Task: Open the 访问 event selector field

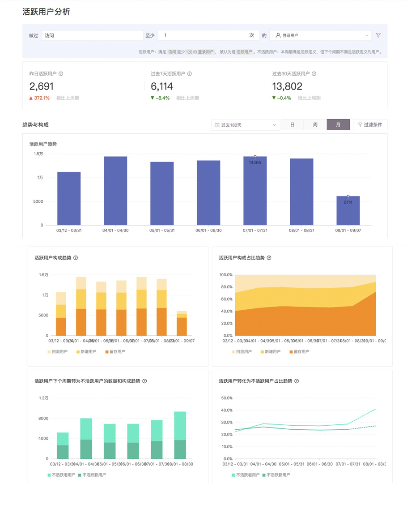Action: [92, 35]
